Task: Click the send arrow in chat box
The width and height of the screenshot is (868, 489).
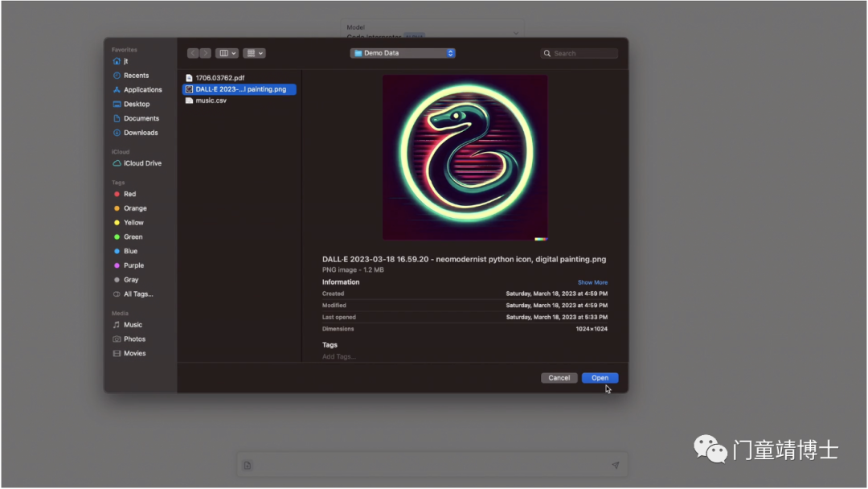Action: [616, 466]
